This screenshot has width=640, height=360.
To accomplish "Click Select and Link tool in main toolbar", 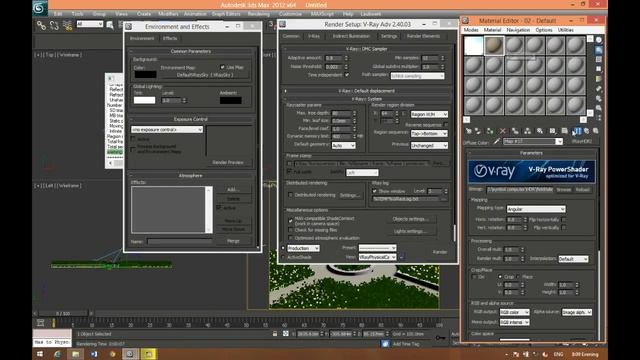I will click(41, 26).
